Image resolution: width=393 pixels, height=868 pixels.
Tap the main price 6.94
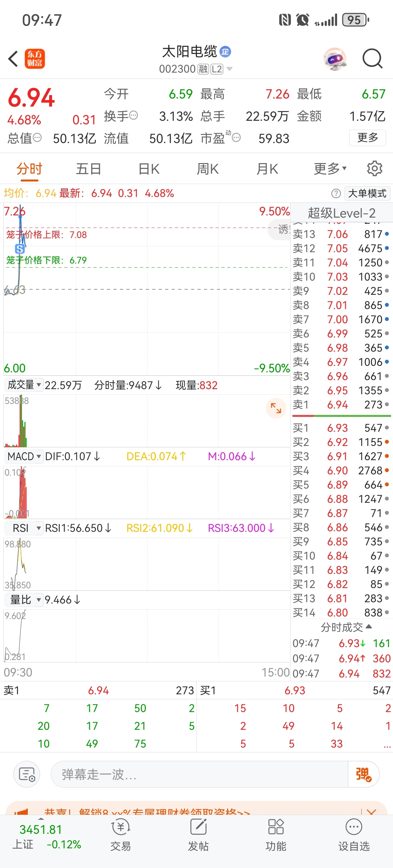click(x=31, y=98)
